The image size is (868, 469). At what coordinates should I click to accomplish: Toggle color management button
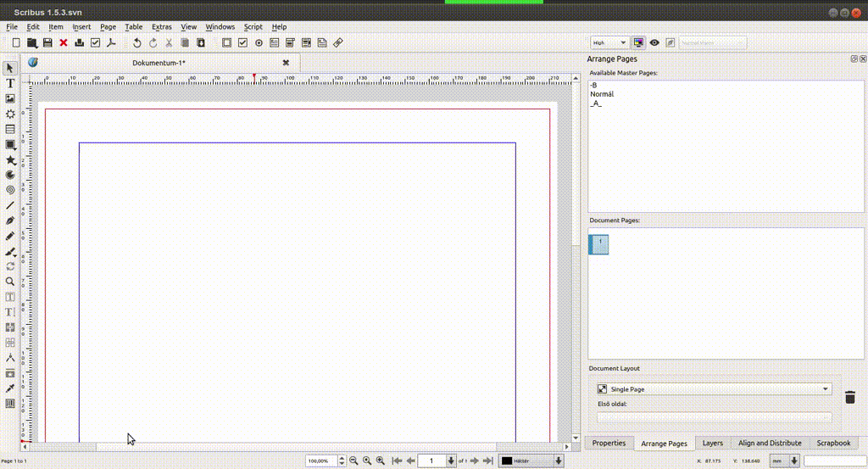pyautogui.click(x=638, y=42)
